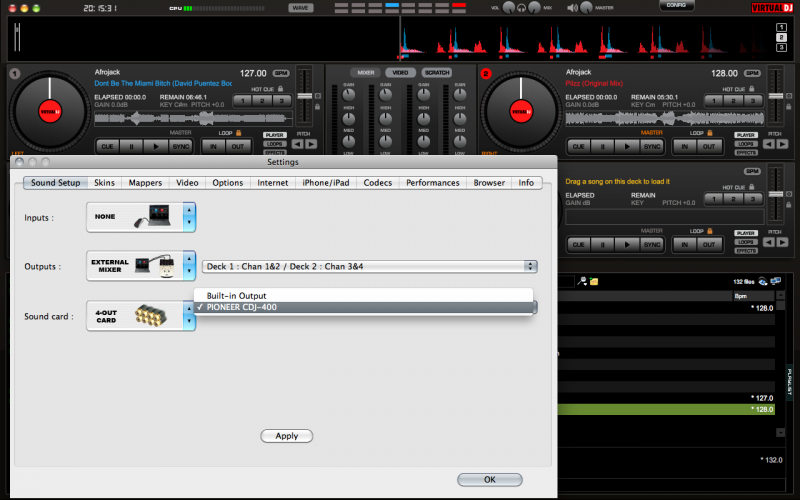Pause deck 1 playback
800x500 pixels.
tap(132, 146)
